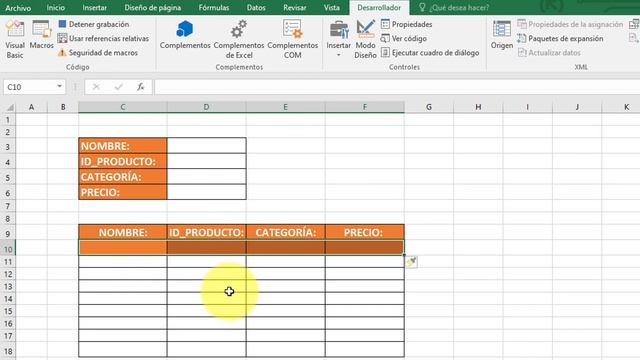
Task: Open the XML Origen pane
Action: point(502,35)
